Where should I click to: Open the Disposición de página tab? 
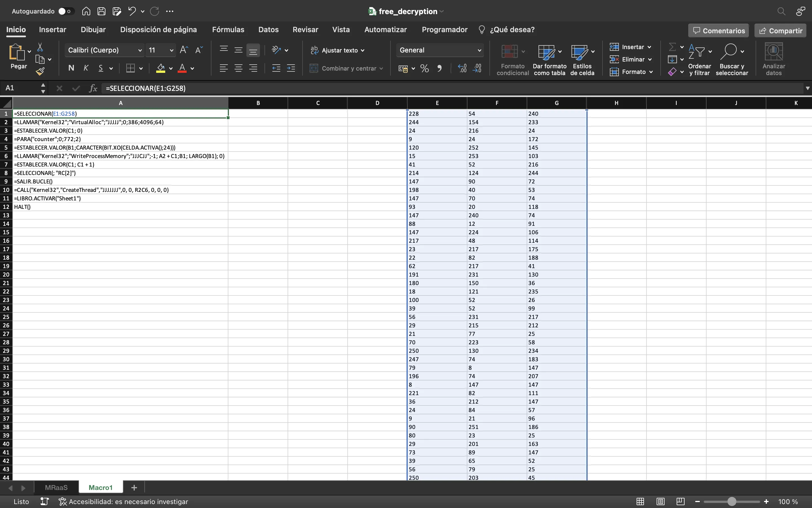point(158,30)
